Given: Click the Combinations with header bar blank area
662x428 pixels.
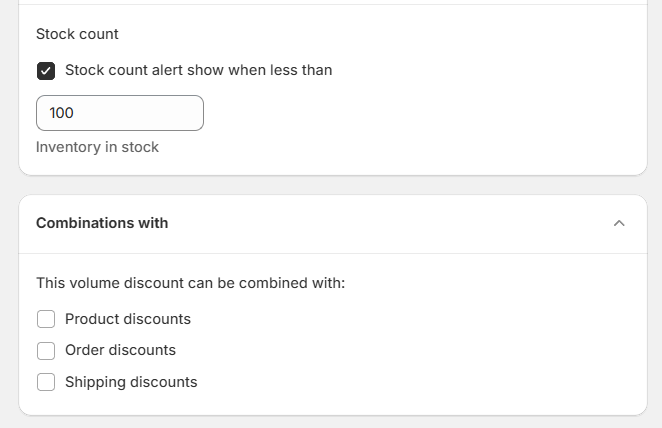Looking at the screenshot, I should [x=380, y=223].
